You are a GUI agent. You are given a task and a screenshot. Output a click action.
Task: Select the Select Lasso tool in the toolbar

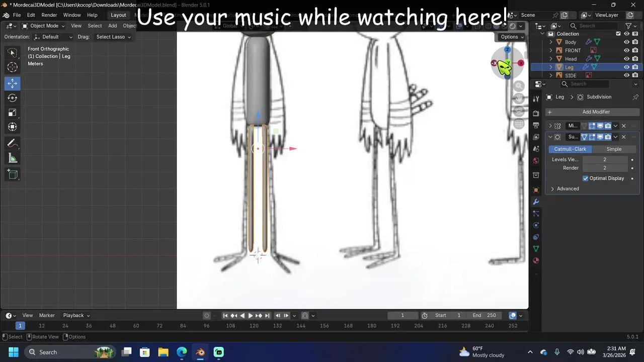point(13,52)
